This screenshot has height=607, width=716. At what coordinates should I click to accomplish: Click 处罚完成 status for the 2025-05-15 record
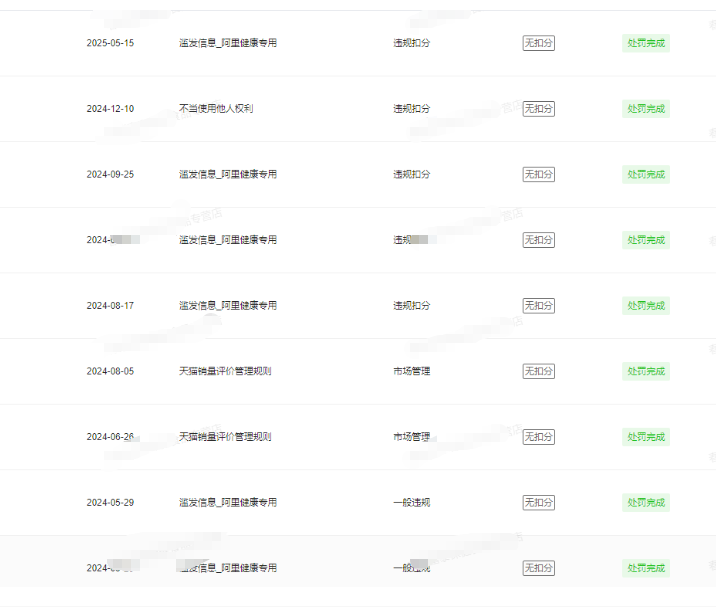click(x=645, y=43)
